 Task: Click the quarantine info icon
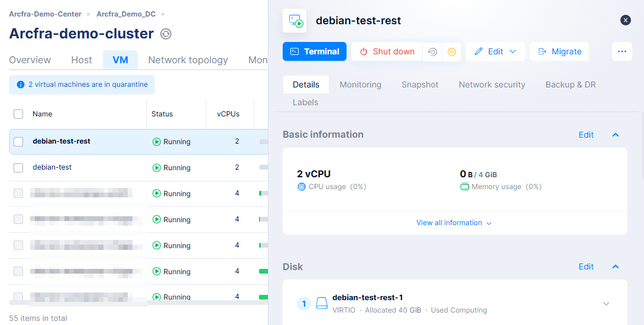pos(21,84)
